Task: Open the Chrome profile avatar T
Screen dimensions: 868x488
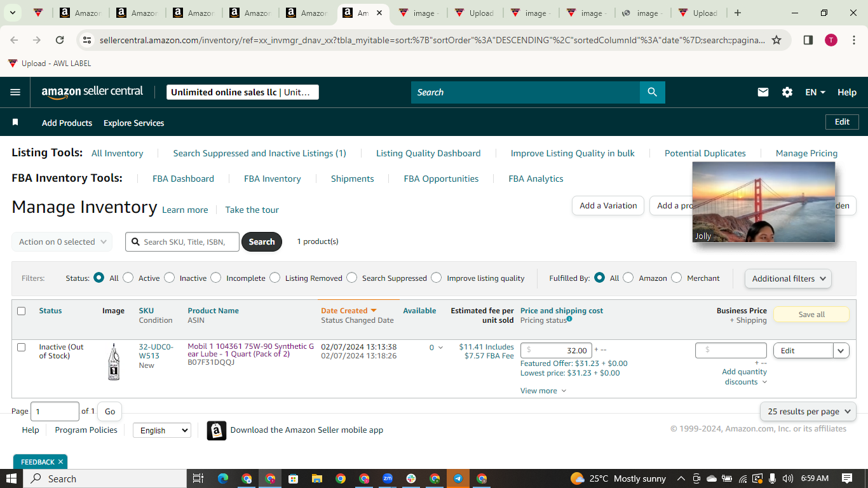Action: (x=831, y=40)
